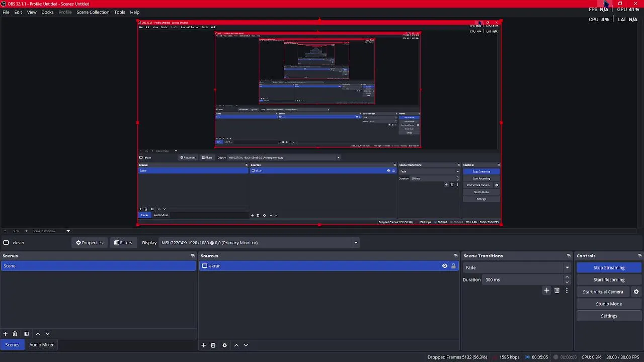
Task: Click the 1585 kbps bitrate status
Action: point(509,357)
